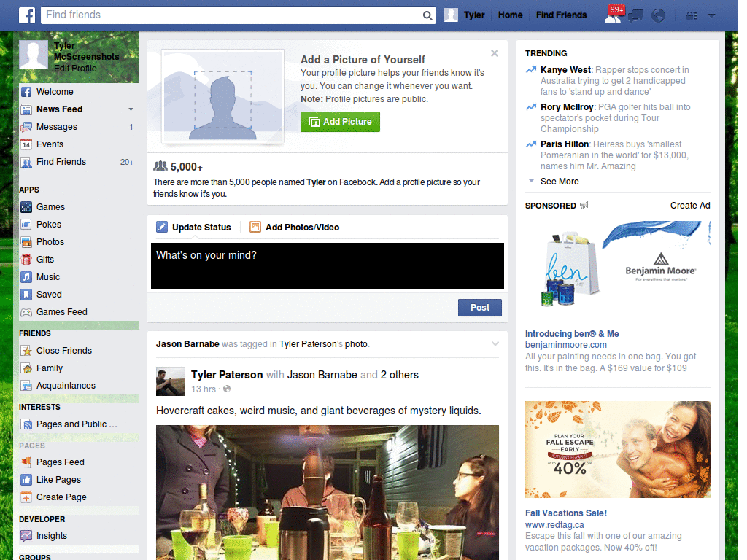
Task: Open Gifts app icon
Action: pos(26,260)
